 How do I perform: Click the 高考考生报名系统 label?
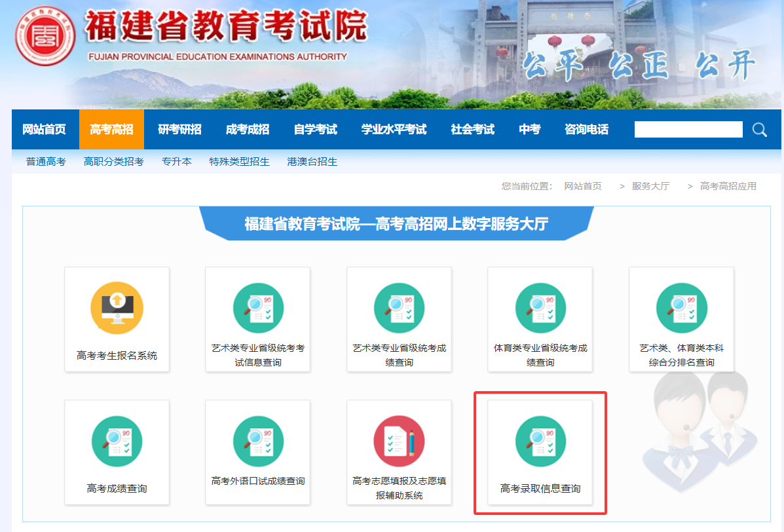(x=117, y=356)
